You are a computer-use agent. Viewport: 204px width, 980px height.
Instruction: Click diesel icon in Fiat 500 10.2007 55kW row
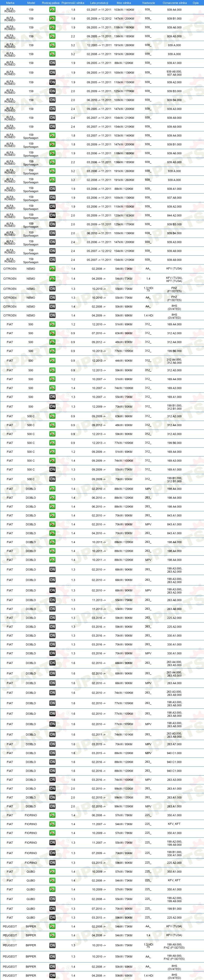coord(52,397)
